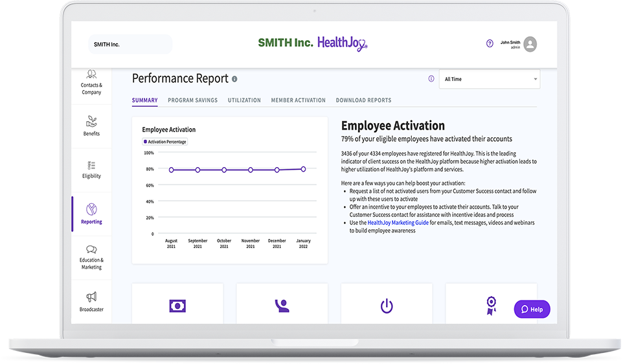Open the Download Reports tab
The image size is (623, 364).
click(x=363, y=100)
